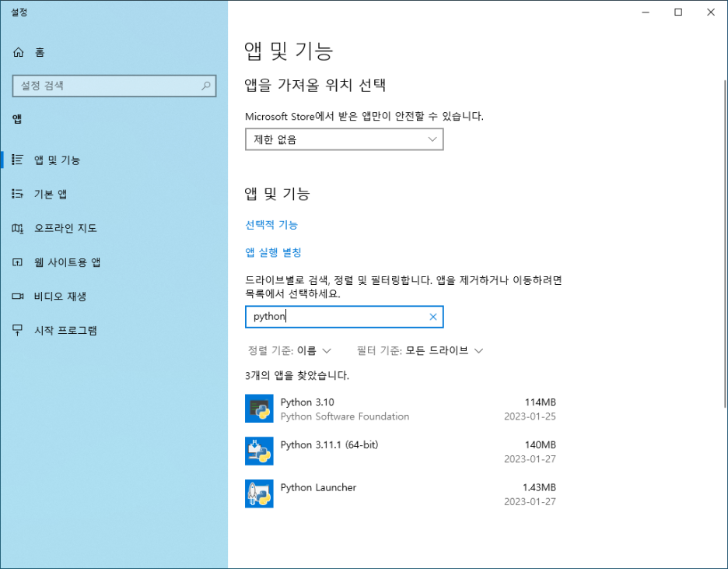Image resolution: width=728 pixels, height=569 pixels.
Task: Open 오프라인 지도 settings page
Action: (x=114, y=228)
